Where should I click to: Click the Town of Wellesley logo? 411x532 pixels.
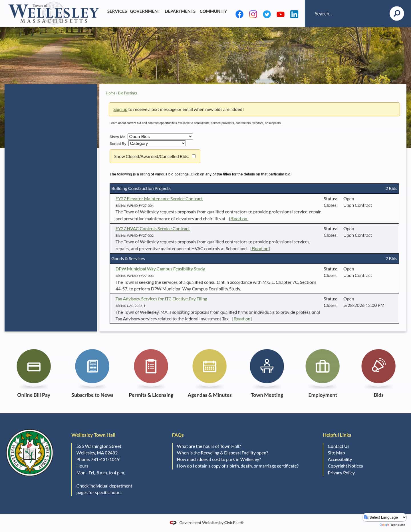click(54, 13)
